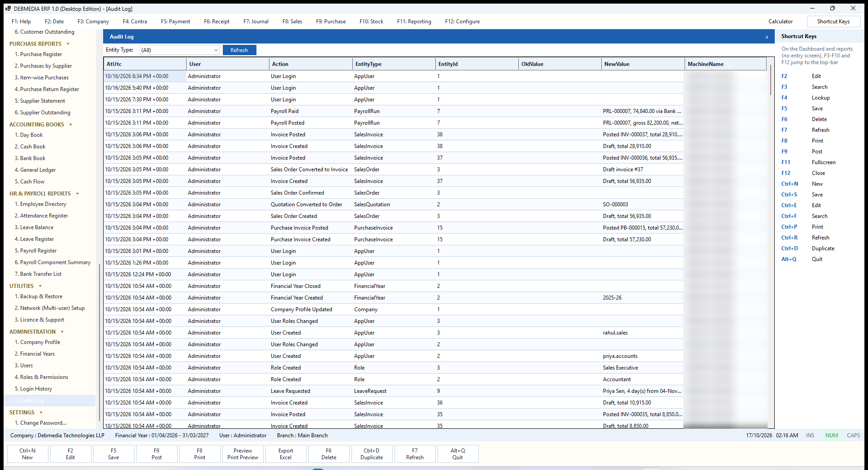Click the F9 Post button
Image resolution: width=868 pixels, height=470 pixels.
[156, 454]
